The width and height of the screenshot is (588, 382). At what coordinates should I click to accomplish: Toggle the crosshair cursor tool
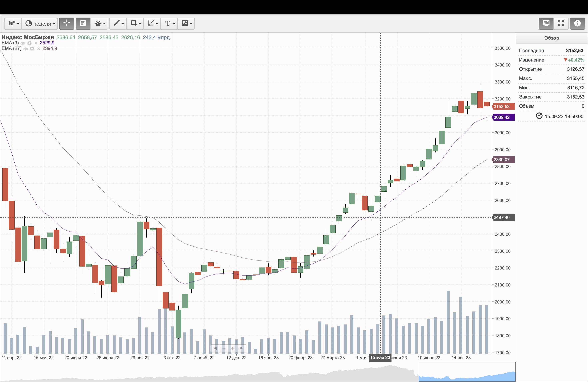(67, 23)
